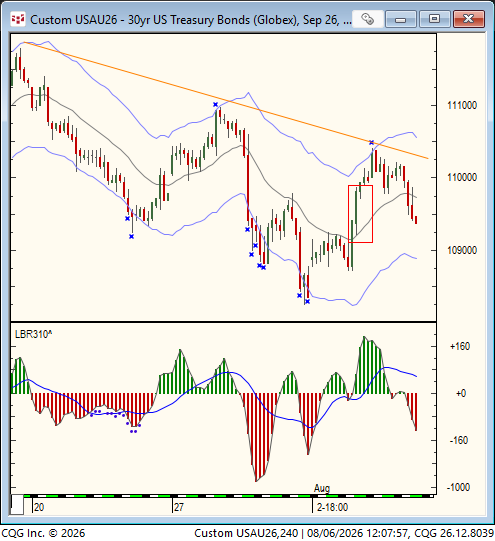Click the LBR310 study label
This screenshot has width=495, height=541.
(33, 334)
